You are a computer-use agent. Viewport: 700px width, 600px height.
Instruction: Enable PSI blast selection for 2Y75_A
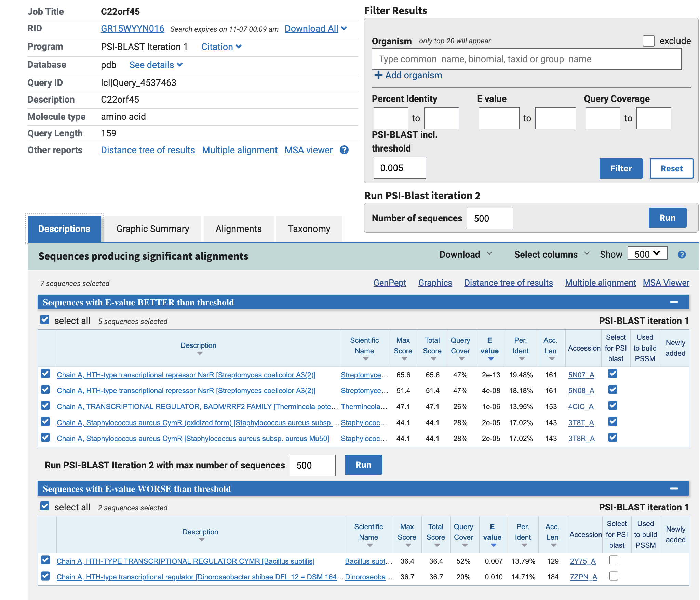(614, 560)
